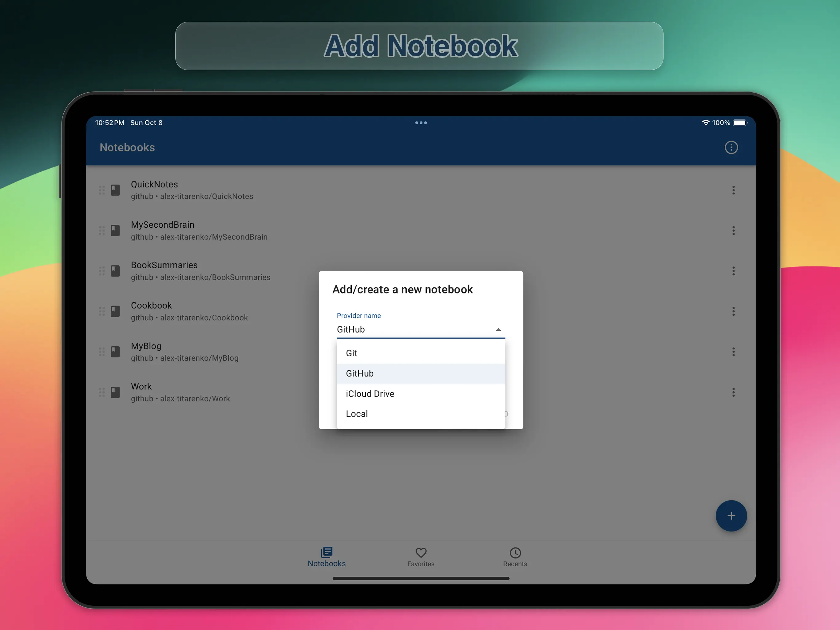The height and width of the screenshot is (630, 840).
Task: Open the QuickNotes three-dot menu
Action: [733, 190]
